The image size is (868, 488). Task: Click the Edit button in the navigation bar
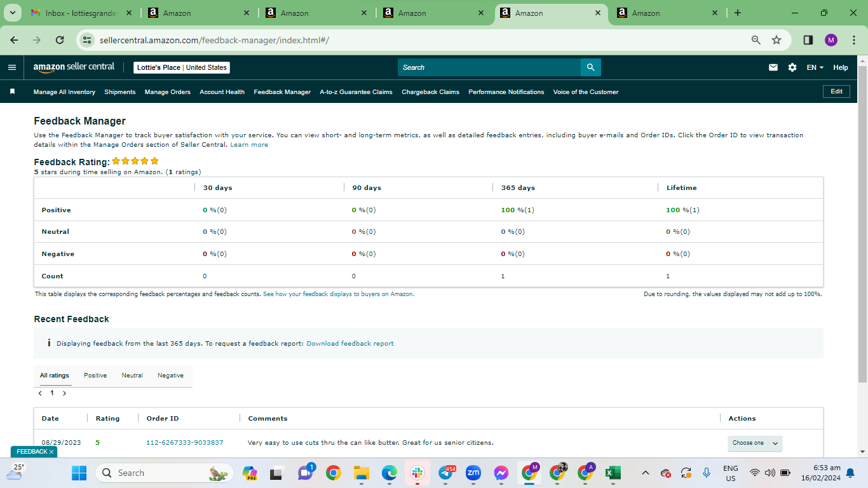pyautogui.click(x=837, y=91)
